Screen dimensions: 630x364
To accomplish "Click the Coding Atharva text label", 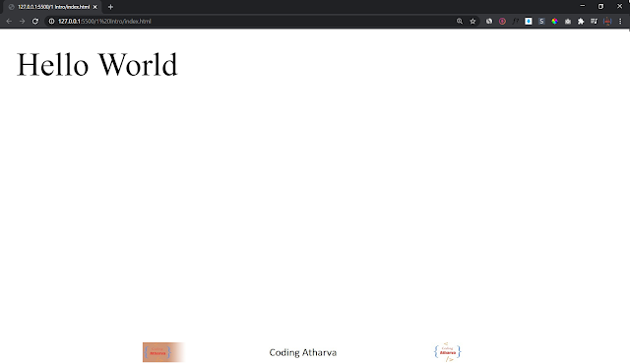I will (x=303, y=352).
